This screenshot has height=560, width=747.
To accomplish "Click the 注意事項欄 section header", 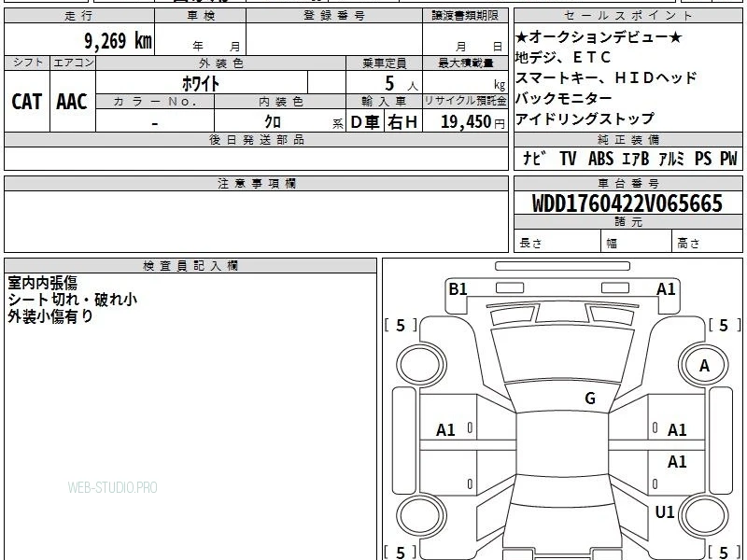I will [x=256, y=183].
